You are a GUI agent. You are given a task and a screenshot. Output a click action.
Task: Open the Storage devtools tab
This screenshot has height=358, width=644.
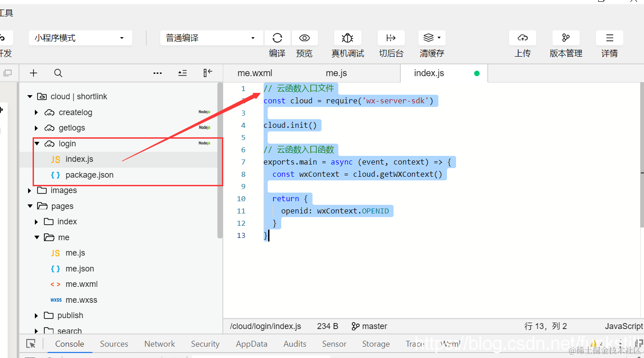coord(376,344)
